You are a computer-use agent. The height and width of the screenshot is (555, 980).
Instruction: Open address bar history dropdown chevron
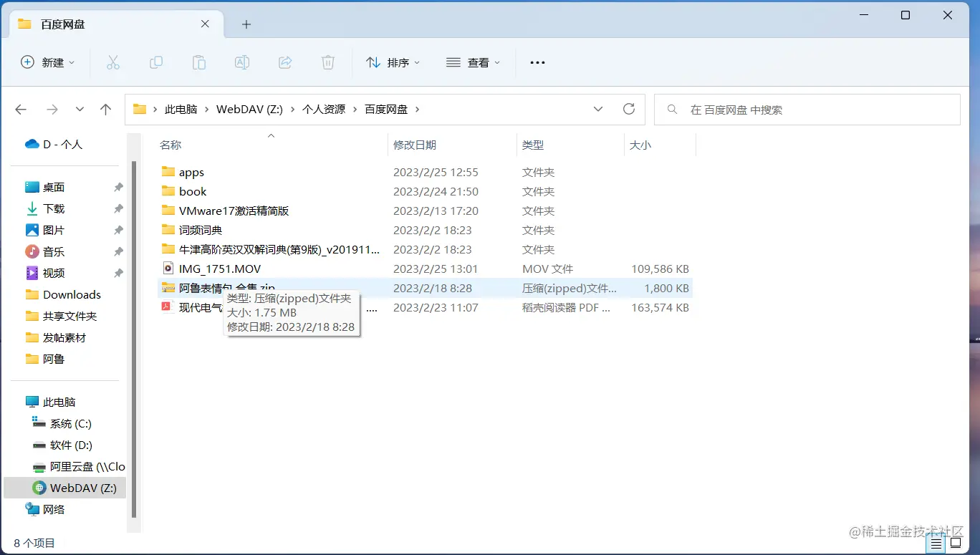pyautogui.click(x=598, y=109)
